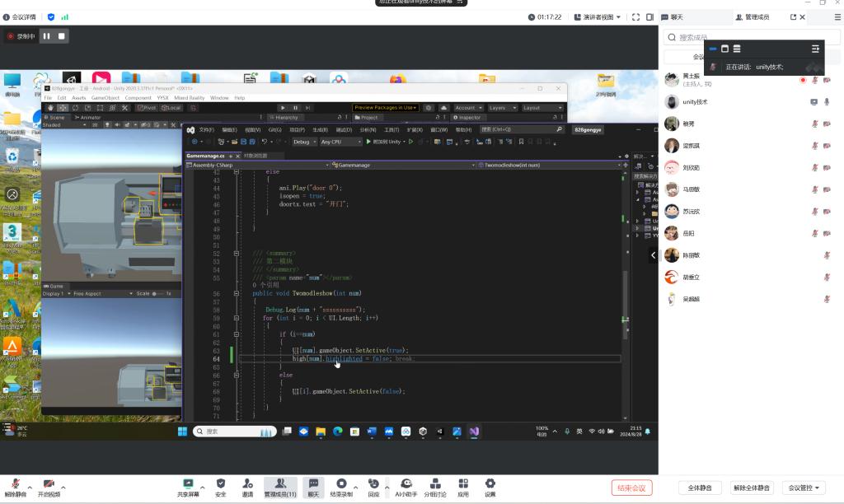Toggle 开启视频 camera button
Viewport: 844px width, 504px height.
pos(49,483)
